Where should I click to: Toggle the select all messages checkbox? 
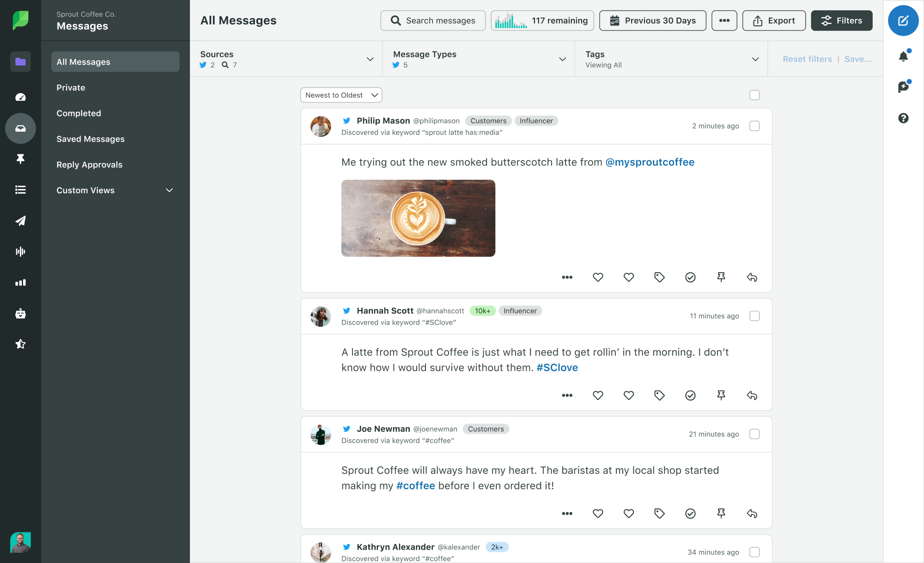click(754, 95)
